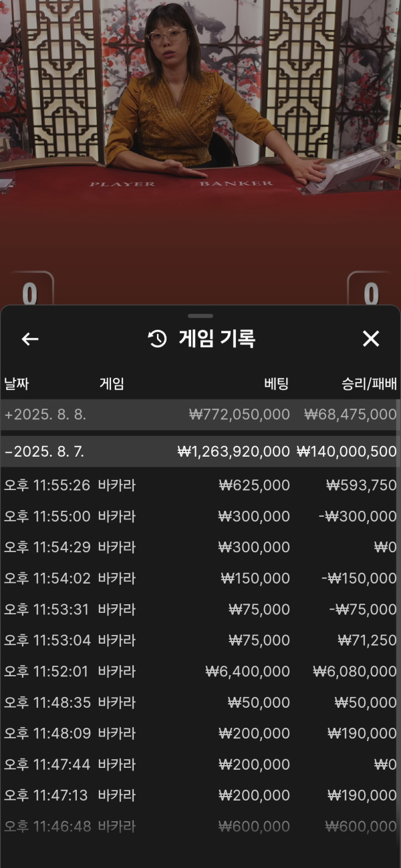This screenshot has height=868, width=401.
Task: Click the 승리/패배 column header
Action: click(369, 384)
